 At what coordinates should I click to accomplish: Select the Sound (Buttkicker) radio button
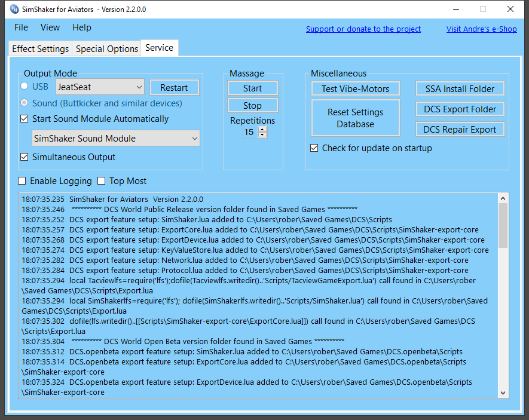tap(25, 103)
